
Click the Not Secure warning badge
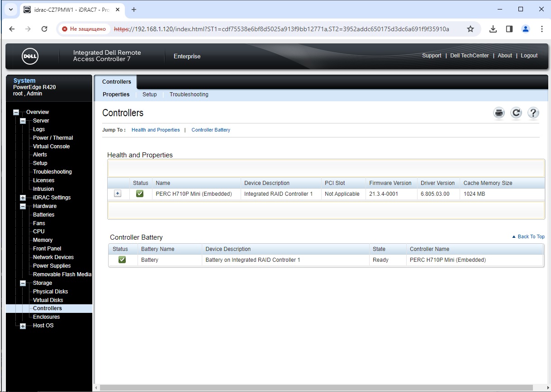coord(85,29)
